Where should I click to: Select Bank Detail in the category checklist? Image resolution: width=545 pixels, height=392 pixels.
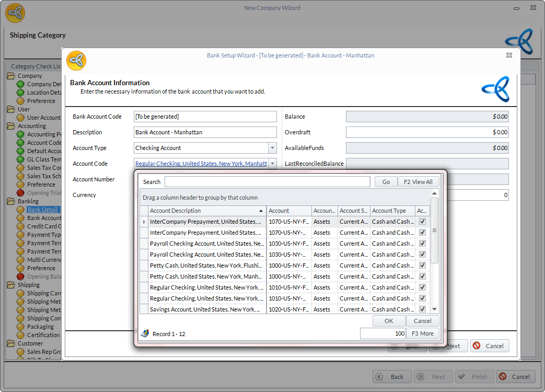click(43, 210)
